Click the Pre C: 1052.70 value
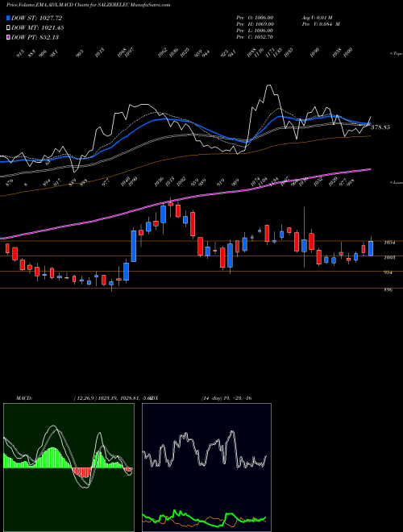The height and width of the screenshot is (532, 403). [x=255, y=37]
